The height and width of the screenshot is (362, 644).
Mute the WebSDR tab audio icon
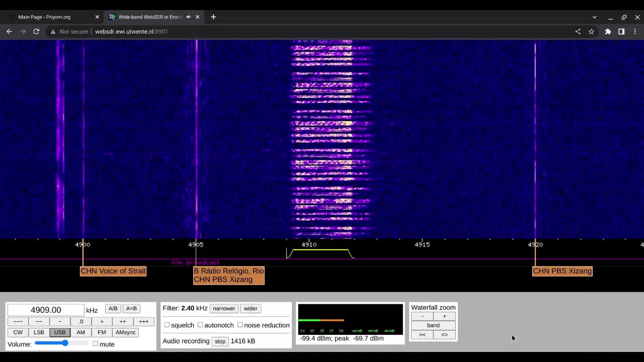[189, 17]
